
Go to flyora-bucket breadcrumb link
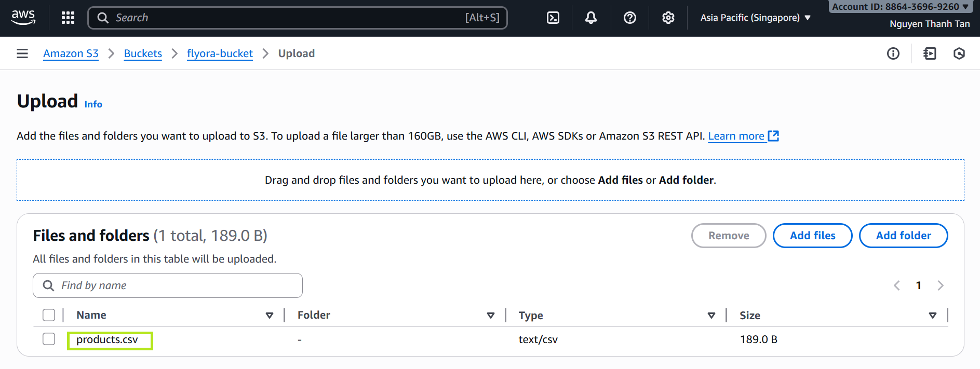coord(220,53)
